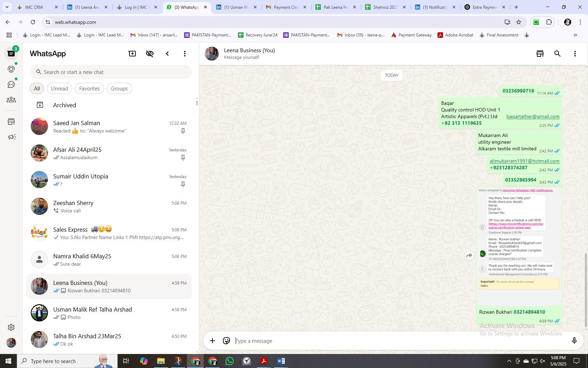Open the chat list three-dot menu
Screen dimensions: 588x368
[185, 54]
